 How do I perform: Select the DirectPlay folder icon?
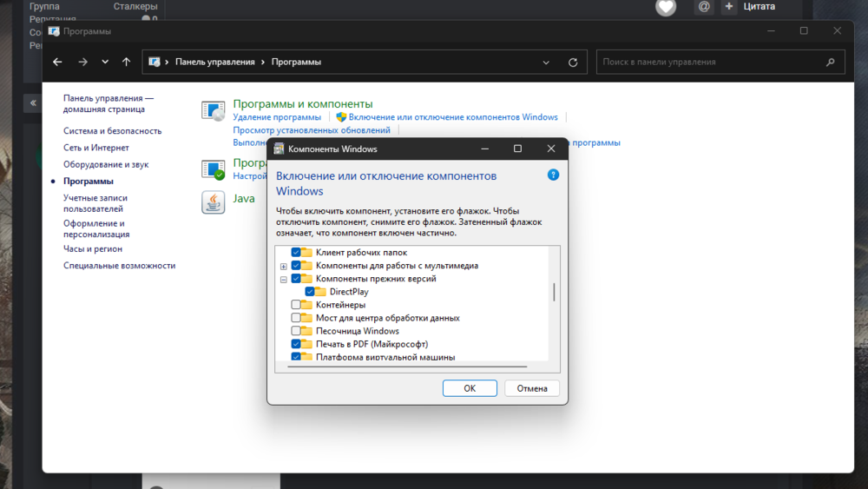click(x=320, y=291)
